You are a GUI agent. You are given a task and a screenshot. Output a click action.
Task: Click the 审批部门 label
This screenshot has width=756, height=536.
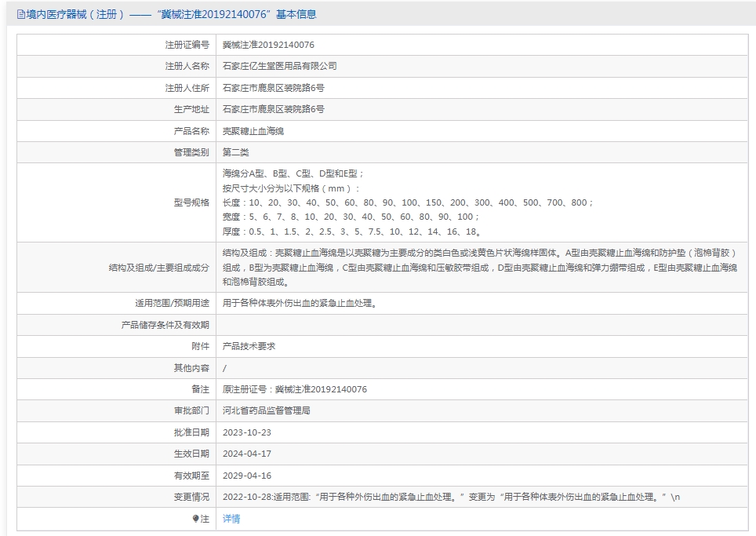coord(191,410)
